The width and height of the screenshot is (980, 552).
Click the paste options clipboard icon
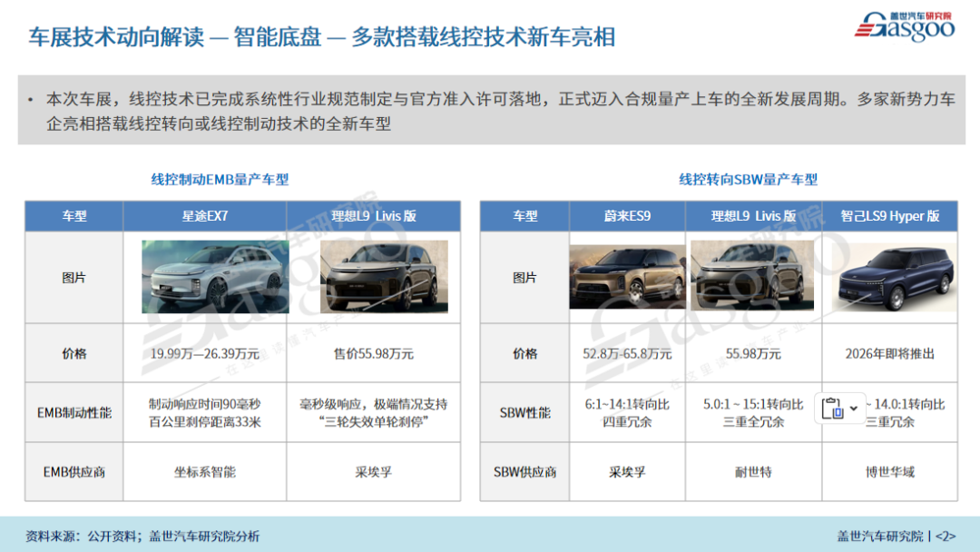[x=832, y=409]
